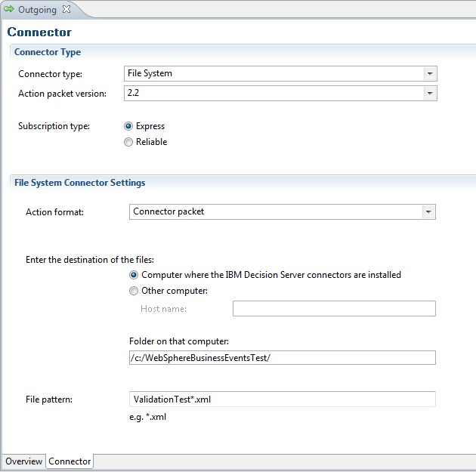The image size is (476, 472).
Task: Click the Folder on that computer field
Action: 283,358
